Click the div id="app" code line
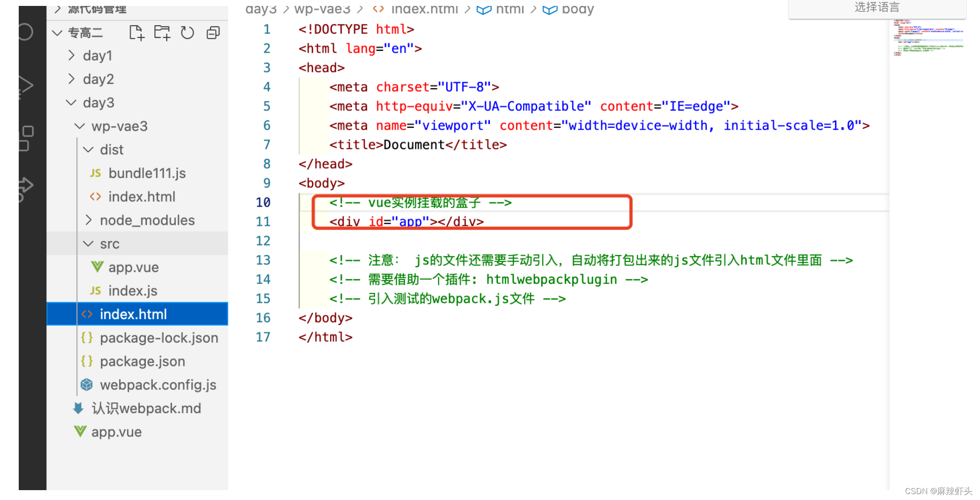The height and width of the screenshot is (500, 980). (x=407, y=221)
